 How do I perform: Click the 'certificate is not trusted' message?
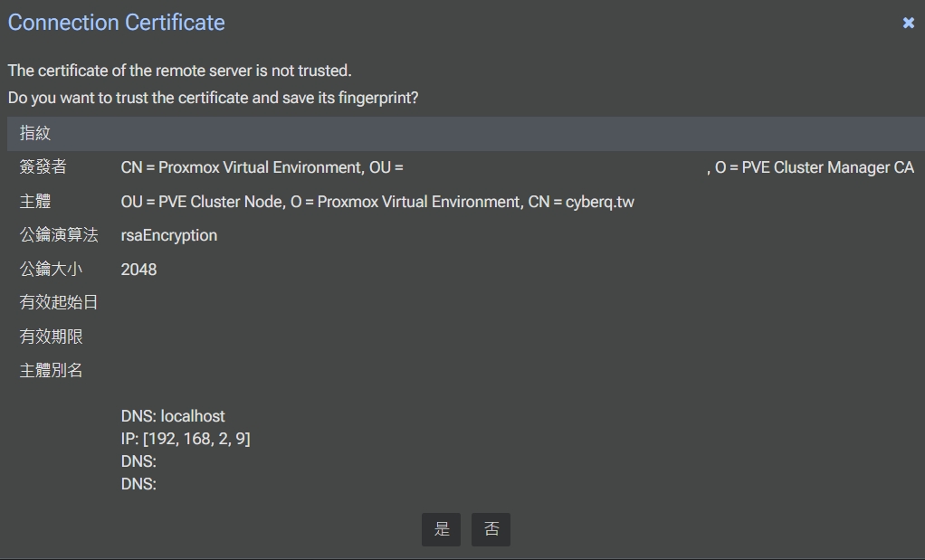[179, 71]
